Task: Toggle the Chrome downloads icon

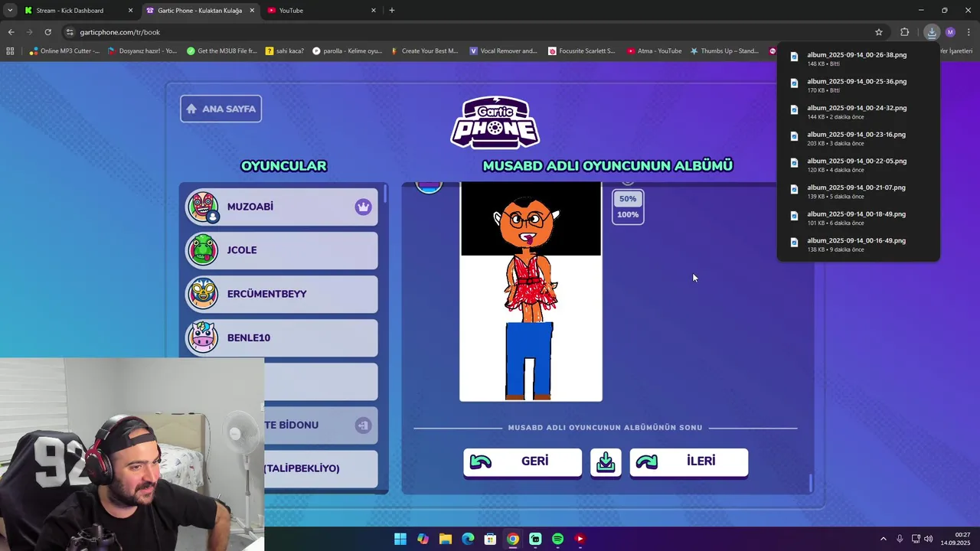Action: (932, 32)
